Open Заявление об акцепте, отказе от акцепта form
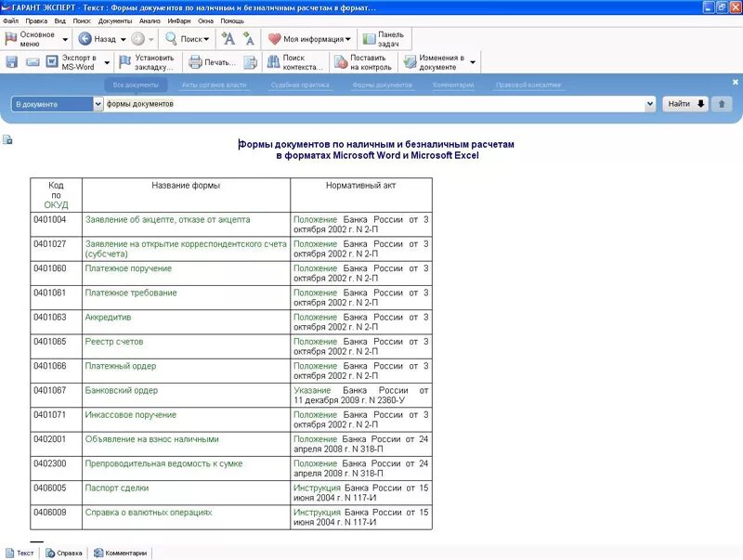 pyautogui.click(x=168, y=219)
